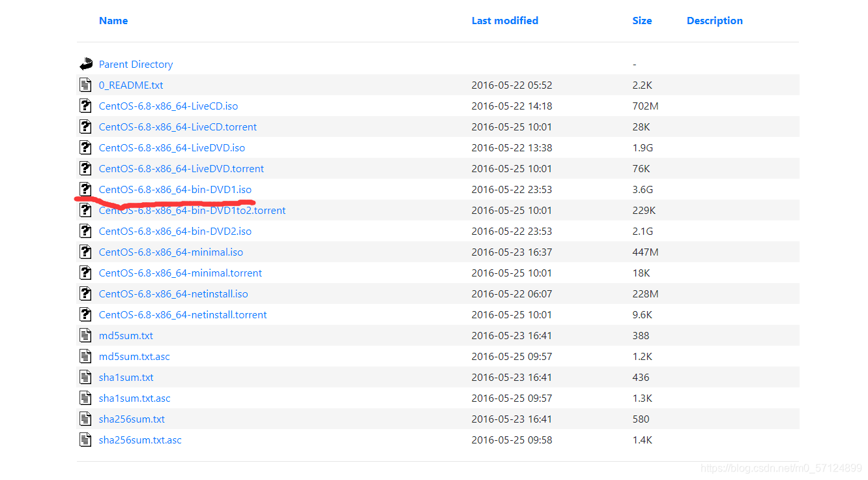This screenshot has width=868, height=480.
Task: Click the date 2016-05-22 13:38 for LiveDVD.iso
Action: click(x=512, y=148)
